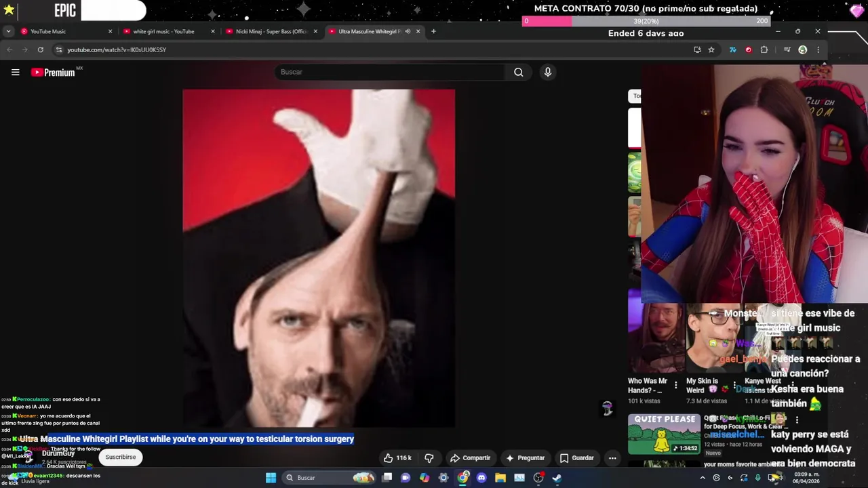This screenshot has height=488, width=868.
Task: Dislike the video with the thumbs-down icon
Action: tap(429, 458)
